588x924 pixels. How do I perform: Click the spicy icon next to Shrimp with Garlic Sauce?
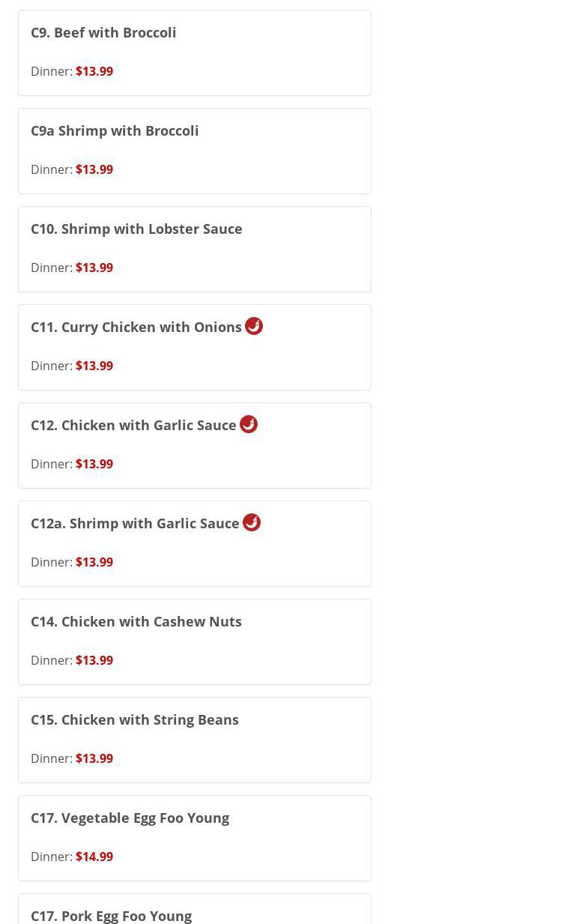(252, 522)
